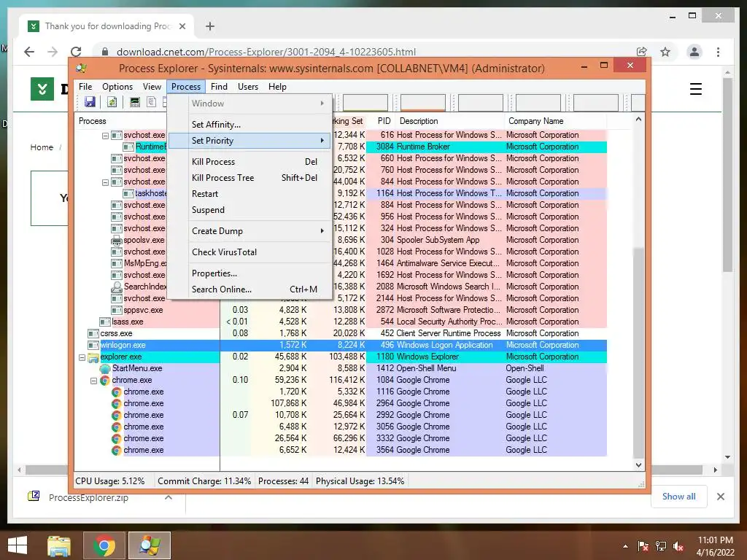
Task: Open Chrome three-dot menu
Action: 718,52
